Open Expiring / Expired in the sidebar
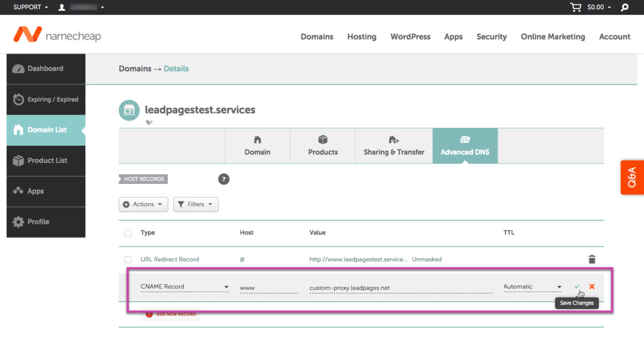The width and height of the screenshot is (644, 342). (46, 99)
